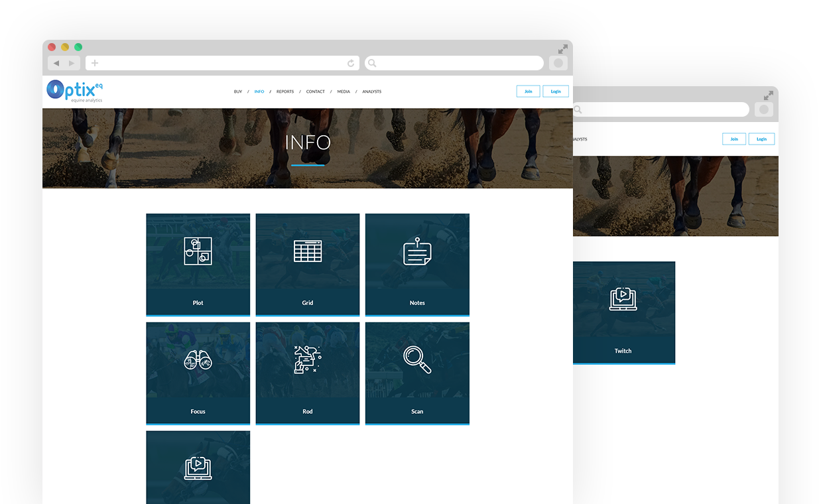Viewport: 819px width, 504px height.
Task: Open the Rod jockey icon tile
Action: pyautogui.click(x=308, y=359)
